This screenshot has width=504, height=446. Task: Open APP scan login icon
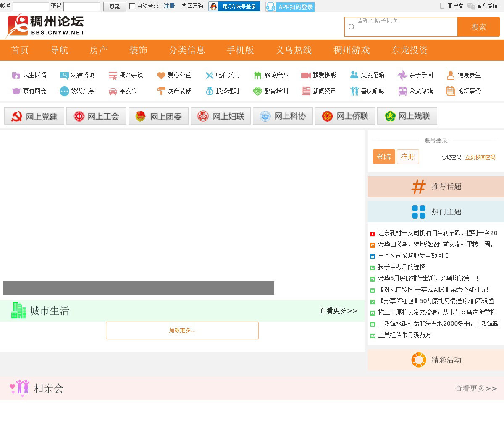click(x=271, y=7)
